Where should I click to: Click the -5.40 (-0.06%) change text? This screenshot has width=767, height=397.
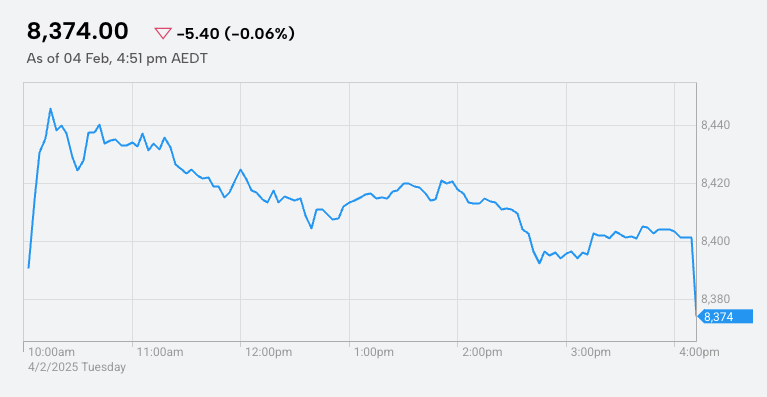[235, 34]
